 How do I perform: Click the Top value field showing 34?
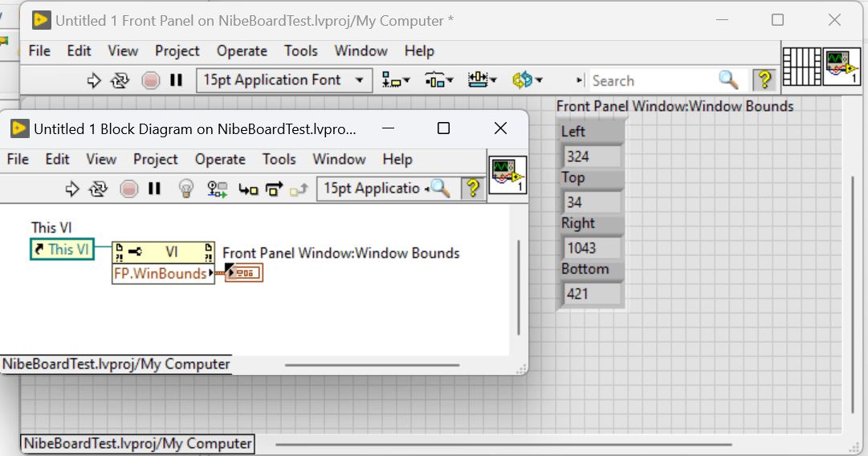tap(592, 202)
